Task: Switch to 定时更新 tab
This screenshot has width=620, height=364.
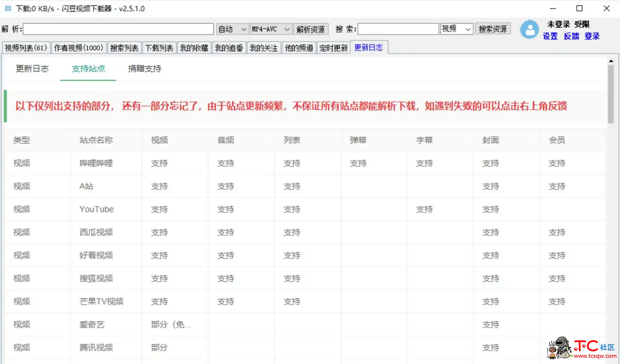Action: [x=333, y=48]
